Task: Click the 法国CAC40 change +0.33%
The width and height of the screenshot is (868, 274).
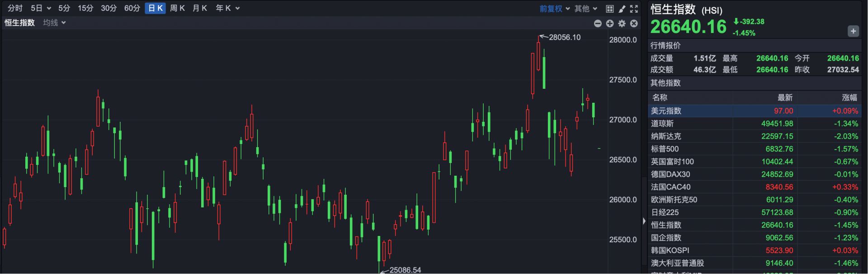Action: [845, 187]
